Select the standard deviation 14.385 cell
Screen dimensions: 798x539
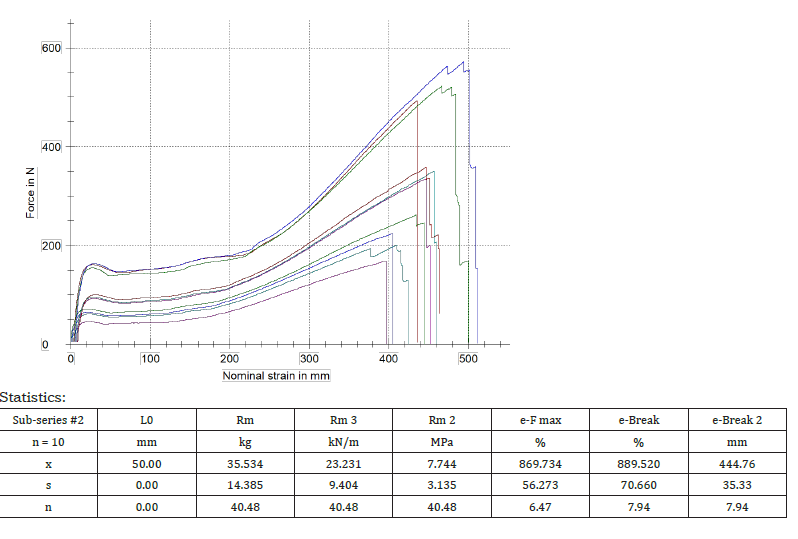point(245,486)
